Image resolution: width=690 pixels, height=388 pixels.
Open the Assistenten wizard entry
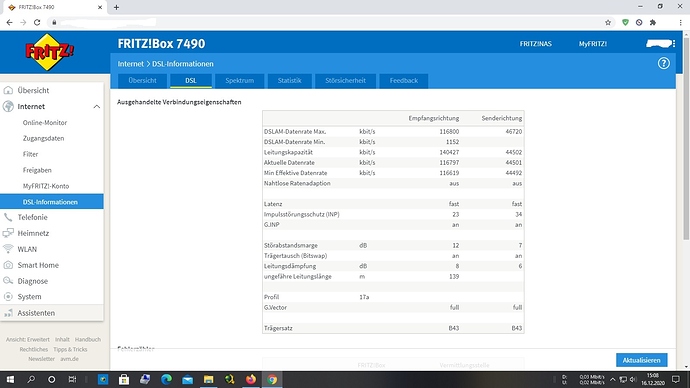[x=36, y=313]
